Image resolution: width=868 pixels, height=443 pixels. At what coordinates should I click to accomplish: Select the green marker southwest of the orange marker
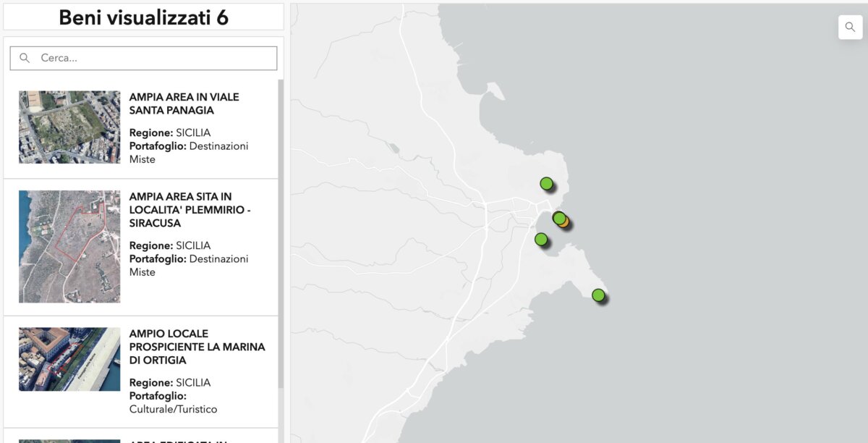click(541, 239)
